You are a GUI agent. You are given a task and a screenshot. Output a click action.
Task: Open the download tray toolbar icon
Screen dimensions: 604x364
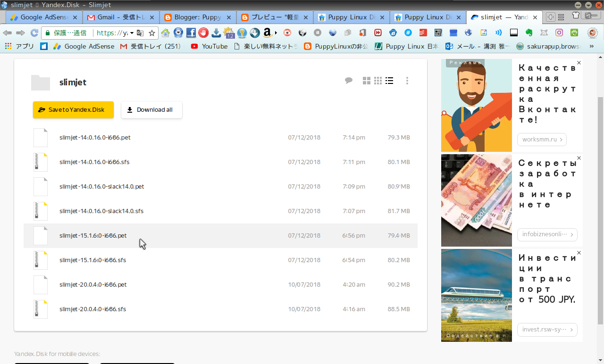click(x=216, y=33)
